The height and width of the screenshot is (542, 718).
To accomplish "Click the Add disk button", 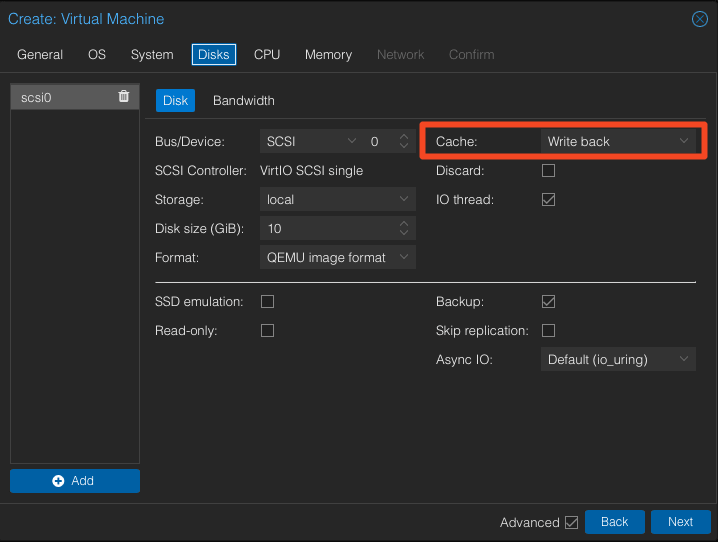I will (x=75, y=481).
